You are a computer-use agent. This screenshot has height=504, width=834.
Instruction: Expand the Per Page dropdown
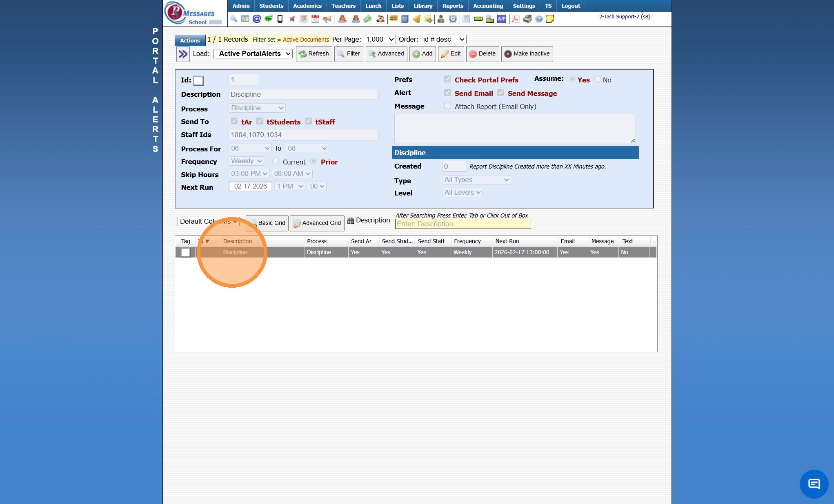[379, 39]
